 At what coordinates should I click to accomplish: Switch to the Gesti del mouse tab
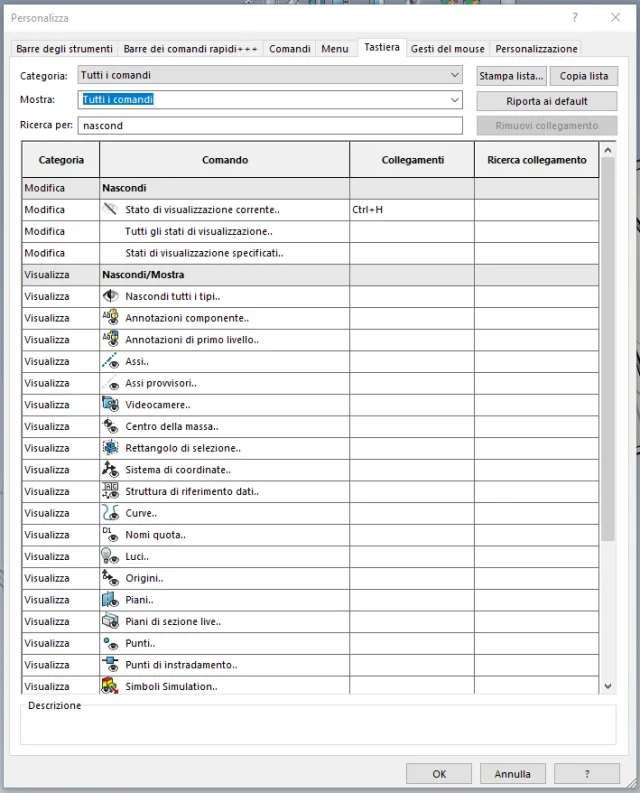tap(448, 49)
